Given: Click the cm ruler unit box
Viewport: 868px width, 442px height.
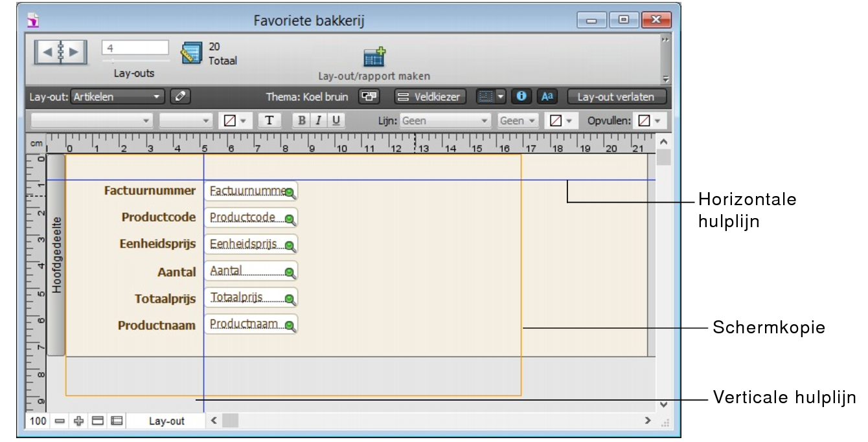Looking at the screenshot, I should pyautogui.click(x=36, y=143).
